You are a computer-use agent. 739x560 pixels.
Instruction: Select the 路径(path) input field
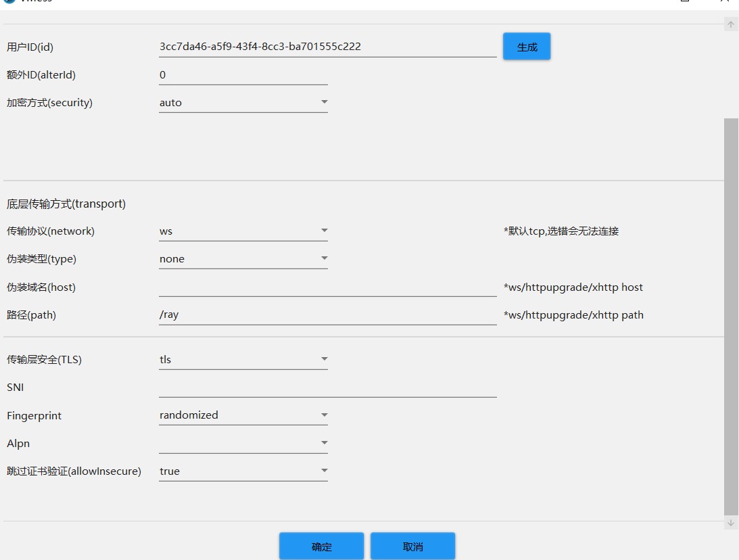tap(327, 315)
